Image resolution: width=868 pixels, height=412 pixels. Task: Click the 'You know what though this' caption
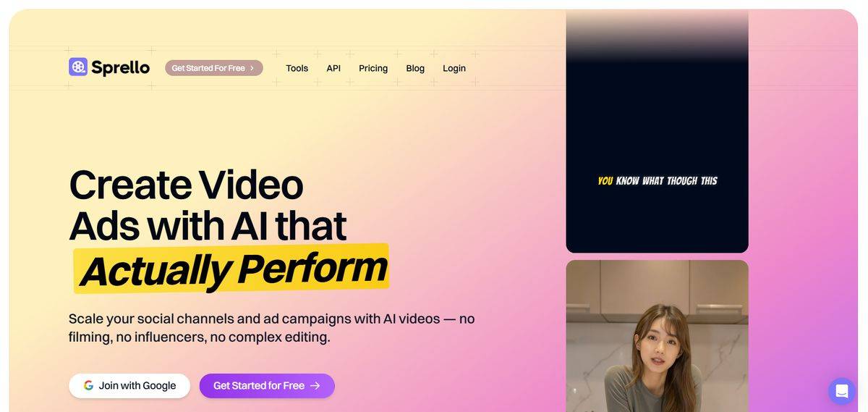click(x=658, y=181)
